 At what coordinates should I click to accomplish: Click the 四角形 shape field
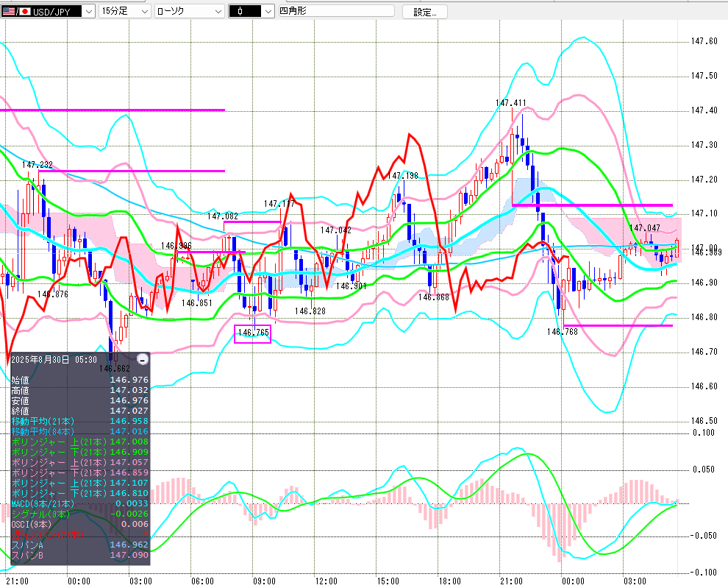coord(336,11)
